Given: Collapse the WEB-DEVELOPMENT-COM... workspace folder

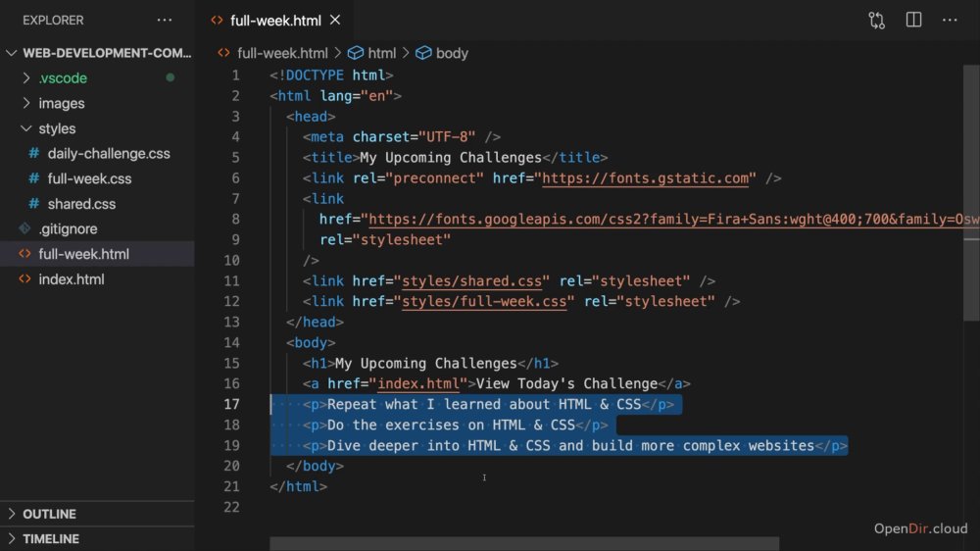Looking at the screenshot, I should (x=11, y=53).
